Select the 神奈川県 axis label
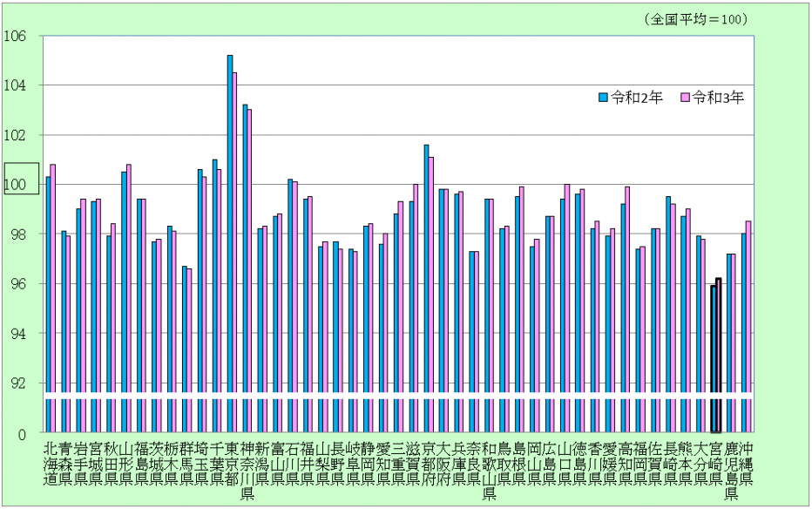The height and width of the screenshot is (509, 812). pyautogui.click(x=247, y=472)
